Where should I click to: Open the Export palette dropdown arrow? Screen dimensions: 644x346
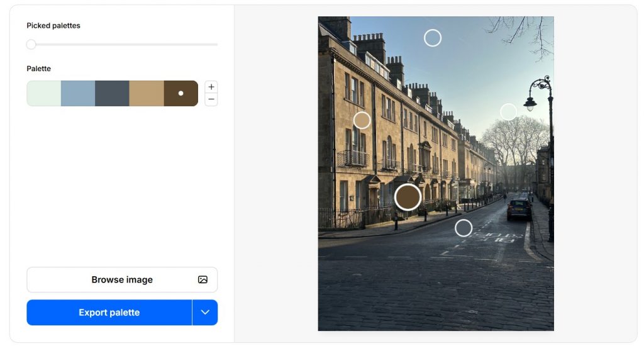tap(205, 313)
